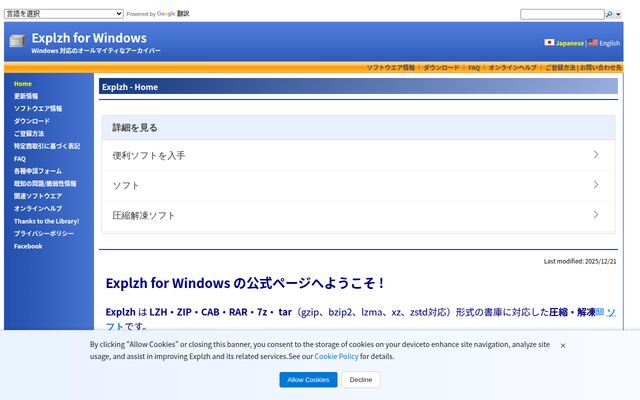Open 特定商取引に基づく表記 in the sidebar
640x400 pixels.
point(47,146)
